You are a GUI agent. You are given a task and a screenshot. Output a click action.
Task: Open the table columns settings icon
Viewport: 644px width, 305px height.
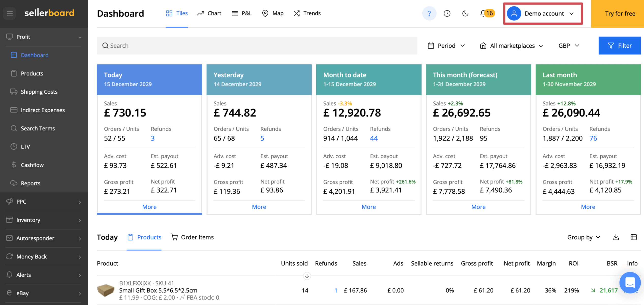click(634, 237)
